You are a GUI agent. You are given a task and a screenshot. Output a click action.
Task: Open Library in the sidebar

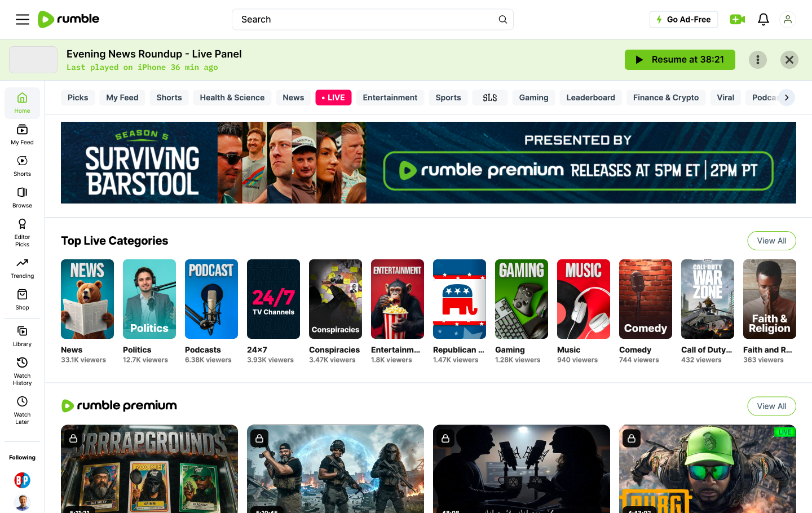tap(22, 337)
